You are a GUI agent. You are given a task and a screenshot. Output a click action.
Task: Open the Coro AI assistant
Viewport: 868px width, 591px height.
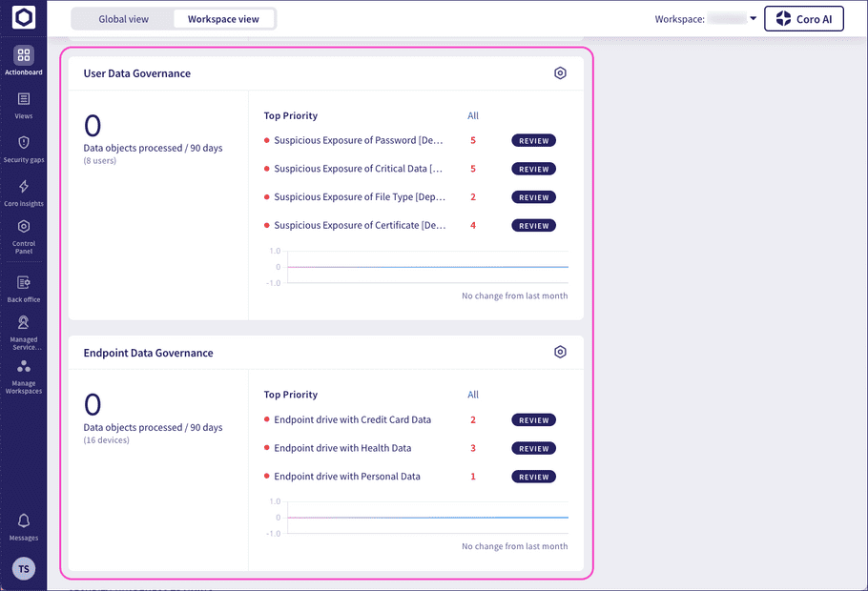[803, 17]
